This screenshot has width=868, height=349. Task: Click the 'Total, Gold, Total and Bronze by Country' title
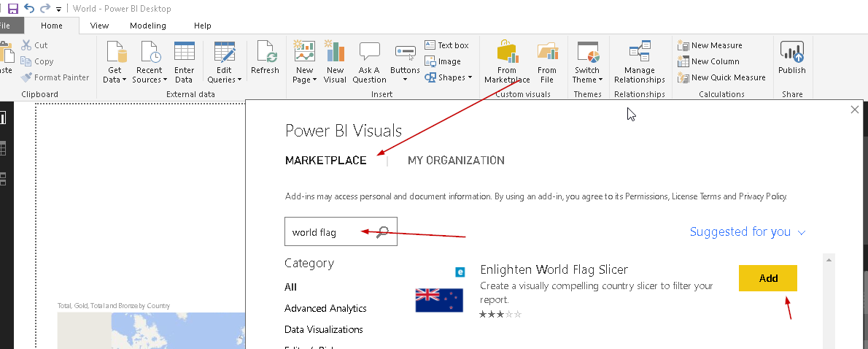114,306
